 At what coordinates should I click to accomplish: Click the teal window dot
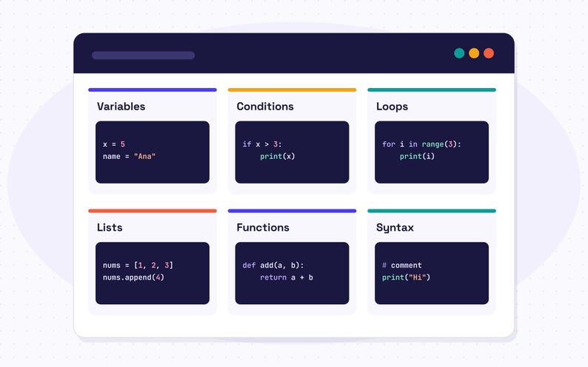459,53
